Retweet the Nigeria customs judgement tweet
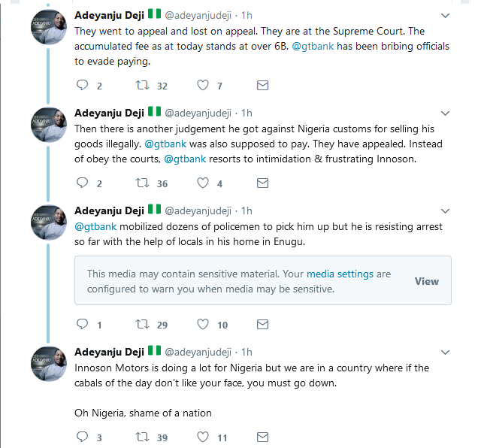Screen dimensions: 481x448 (141, 183)
